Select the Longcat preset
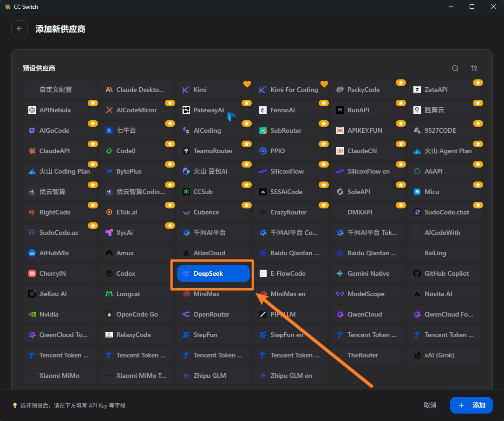The height and width of the screenshot is (421, 504). coord(137,293)
